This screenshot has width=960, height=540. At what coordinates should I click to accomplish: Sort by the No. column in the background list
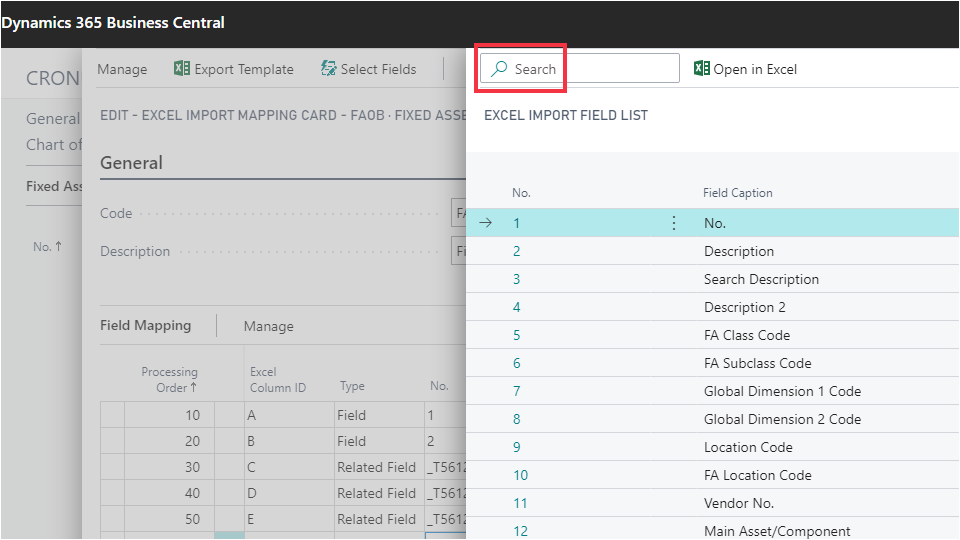[47, 247]
